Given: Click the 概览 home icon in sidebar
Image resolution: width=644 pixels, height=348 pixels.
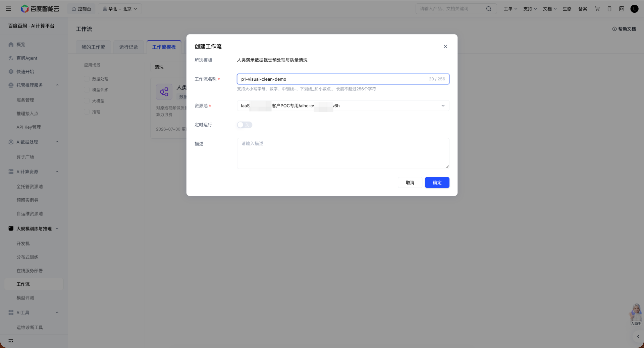Looking at the screenshot, I should click(11, 45).
